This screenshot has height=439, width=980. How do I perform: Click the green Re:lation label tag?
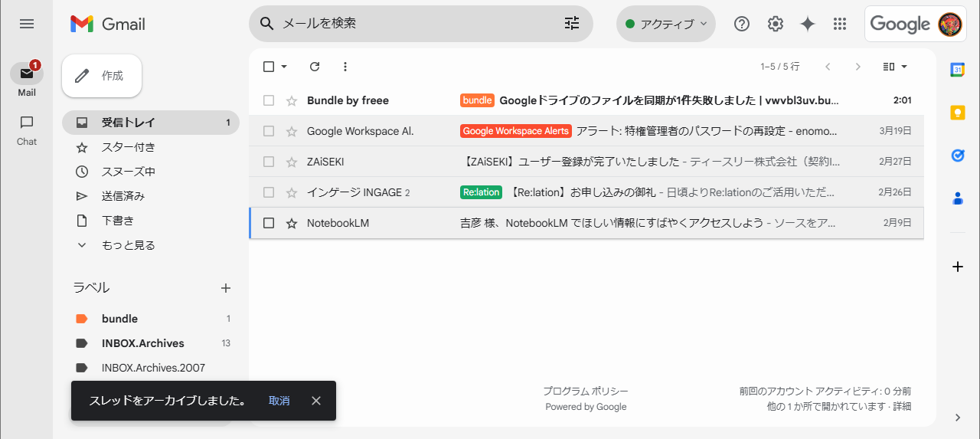click(x=482, y=192)
